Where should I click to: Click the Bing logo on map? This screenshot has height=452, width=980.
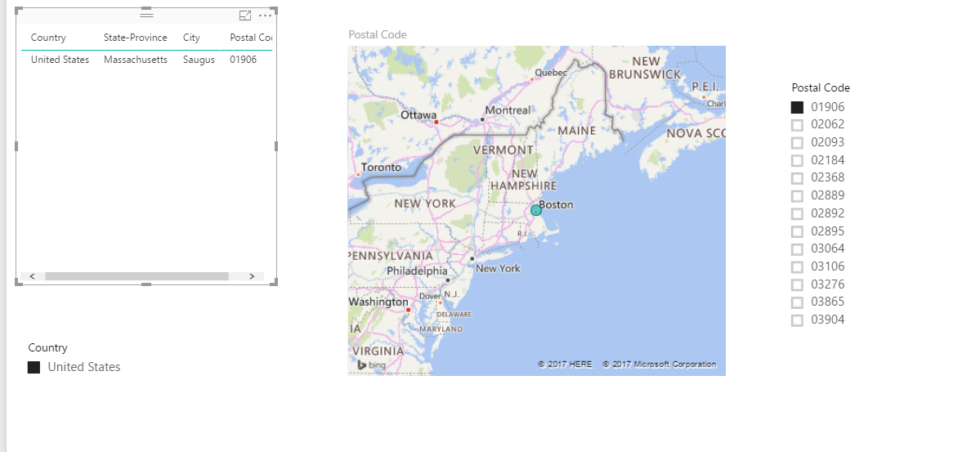click(x=372, y=365)
